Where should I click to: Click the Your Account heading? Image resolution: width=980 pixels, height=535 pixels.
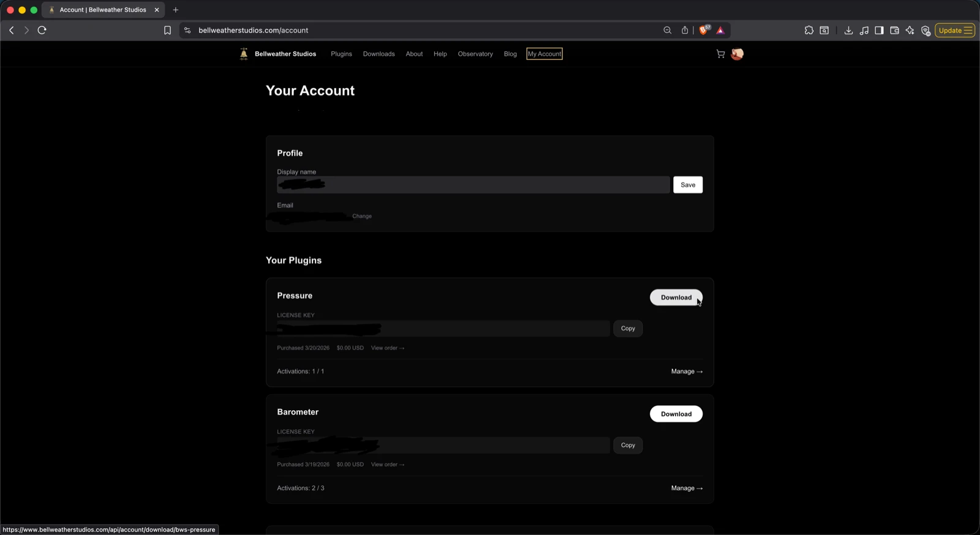coord(310,91)
